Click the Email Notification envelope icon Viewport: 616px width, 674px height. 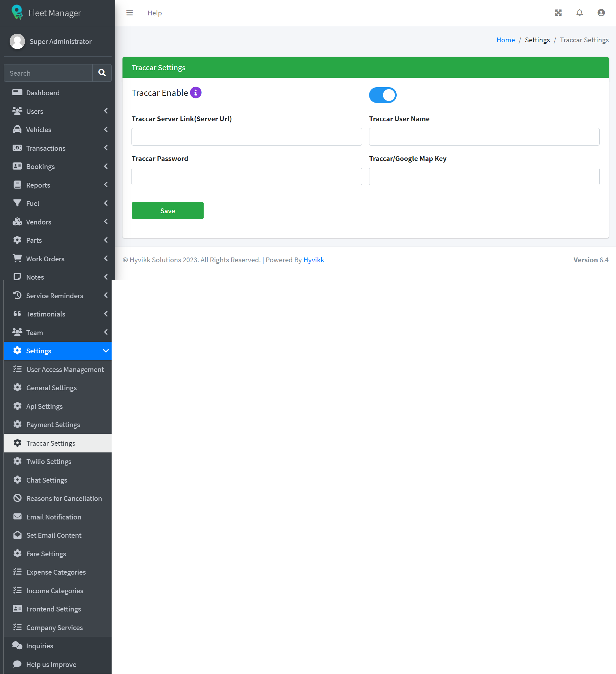pyautogui.click(x=17, y=517)
